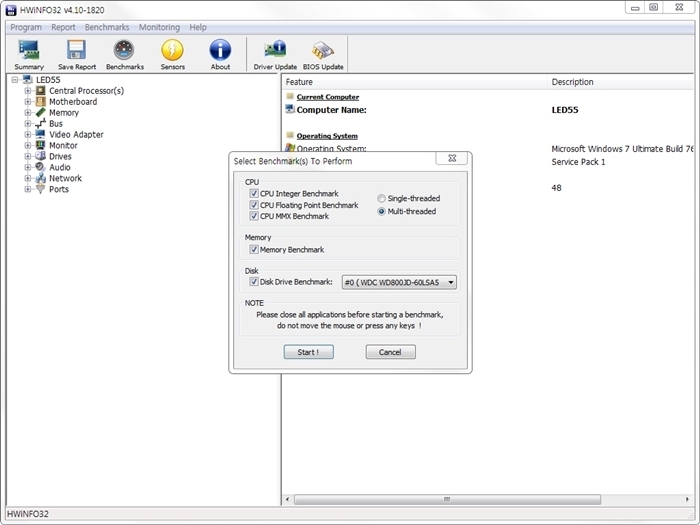700x525 pixels.
Task: Open Benchmarks gauge icon in toolbar
Action: tap(124, 50)
